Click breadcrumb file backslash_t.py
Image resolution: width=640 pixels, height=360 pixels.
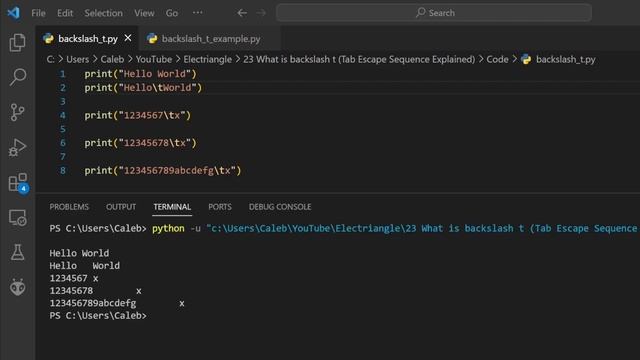tap(565, 59)
